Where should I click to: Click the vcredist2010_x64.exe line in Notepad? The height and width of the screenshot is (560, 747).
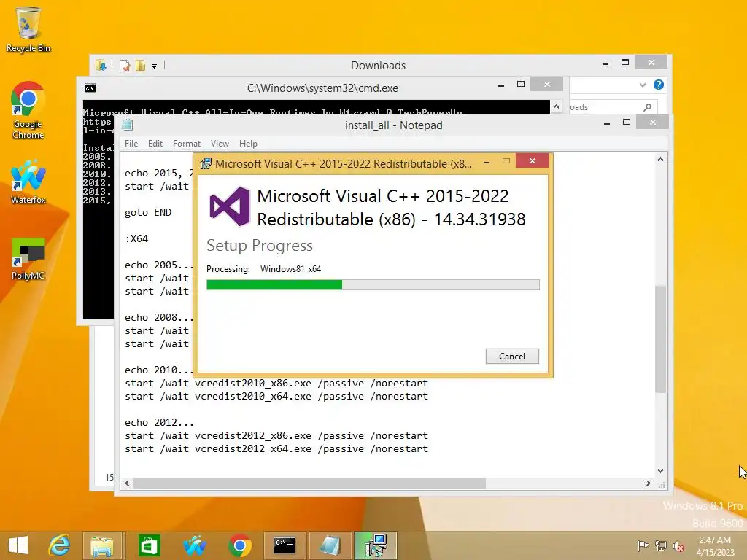point(276,397)
